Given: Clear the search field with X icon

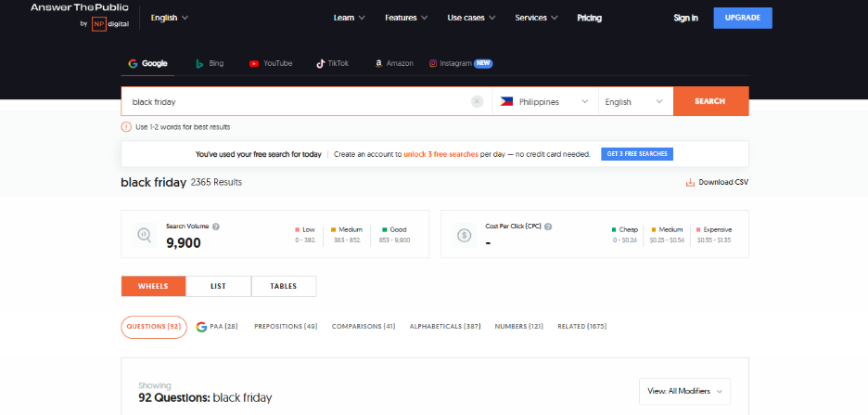Looking at the screenshot, I should (x=477, y=101).
